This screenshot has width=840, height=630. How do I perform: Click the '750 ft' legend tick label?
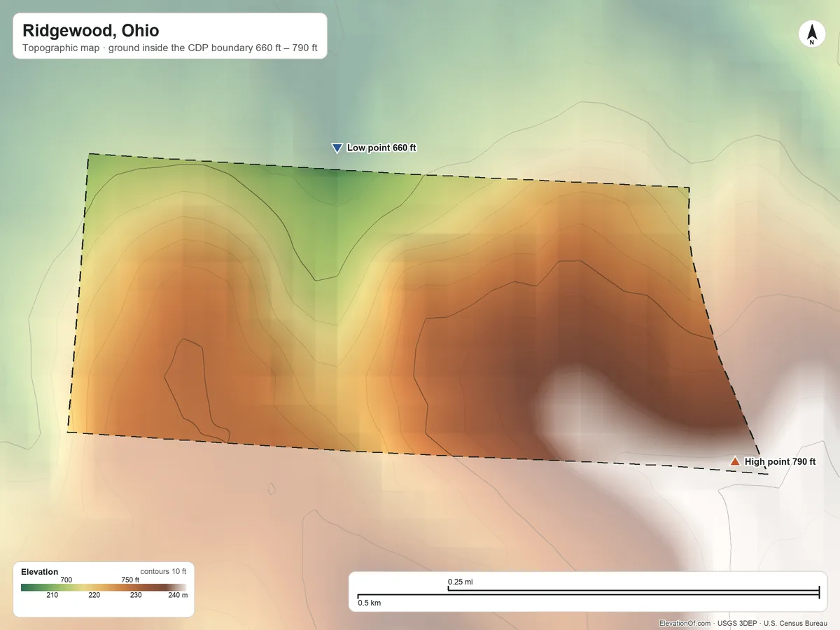[130, 580]
